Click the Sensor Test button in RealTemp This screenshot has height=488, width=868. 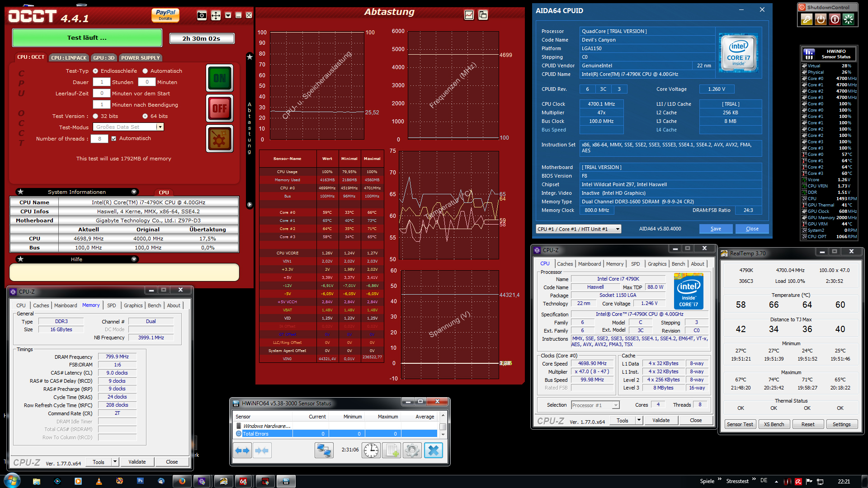740,424
